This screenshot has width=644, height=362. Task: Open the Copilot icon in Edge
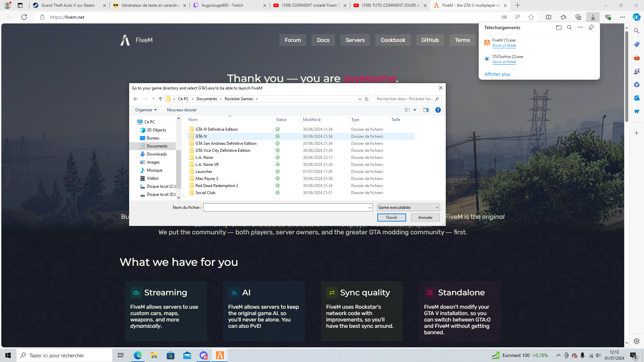point(636,17)
